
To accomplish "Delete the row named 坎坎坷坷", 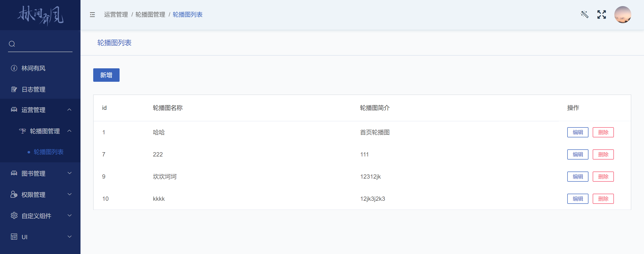I will point(603,176).
